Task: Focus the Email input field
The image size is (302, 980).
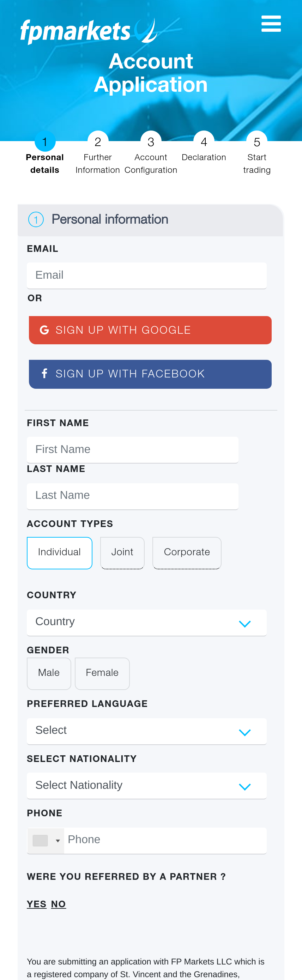Action: click(x=146, y=276)
